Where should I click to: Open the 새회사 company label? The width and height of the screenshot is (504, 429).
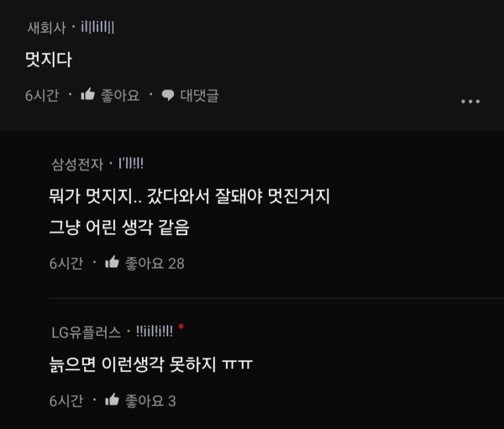(x=46, y=28)
